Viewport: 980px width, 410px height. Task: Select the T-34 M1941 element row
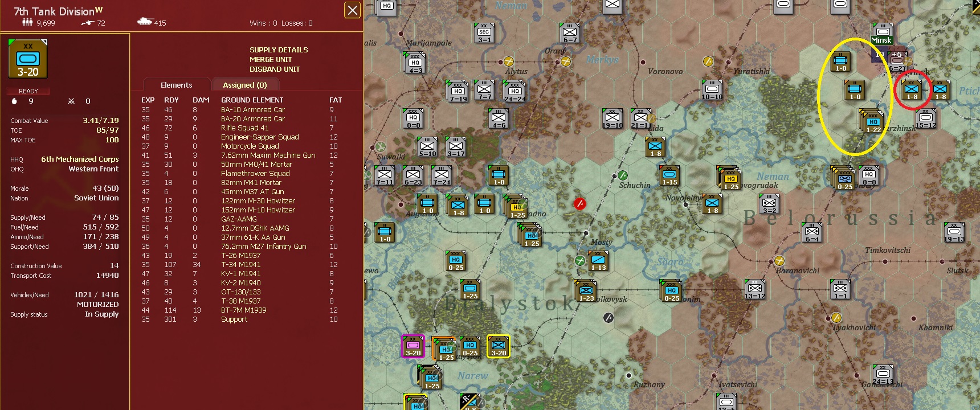tap(242, 265)
